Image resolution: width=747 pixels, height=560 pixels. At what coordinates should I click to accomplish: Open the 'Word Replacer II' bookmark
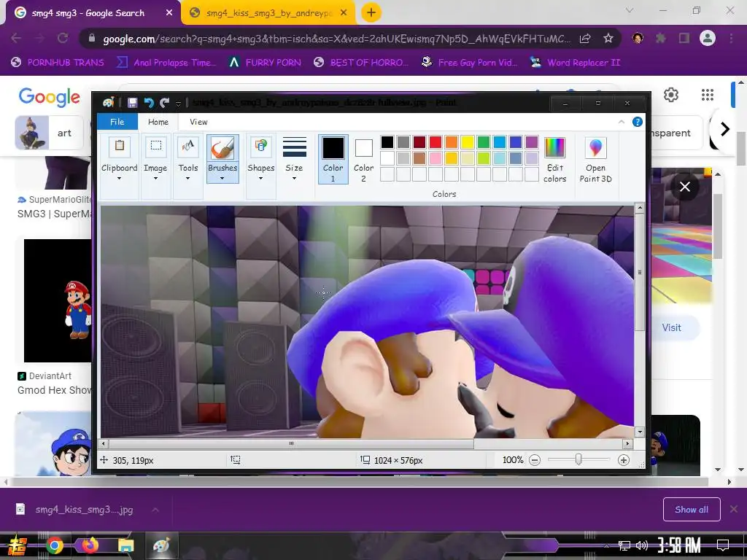click(x=575, y=63)
